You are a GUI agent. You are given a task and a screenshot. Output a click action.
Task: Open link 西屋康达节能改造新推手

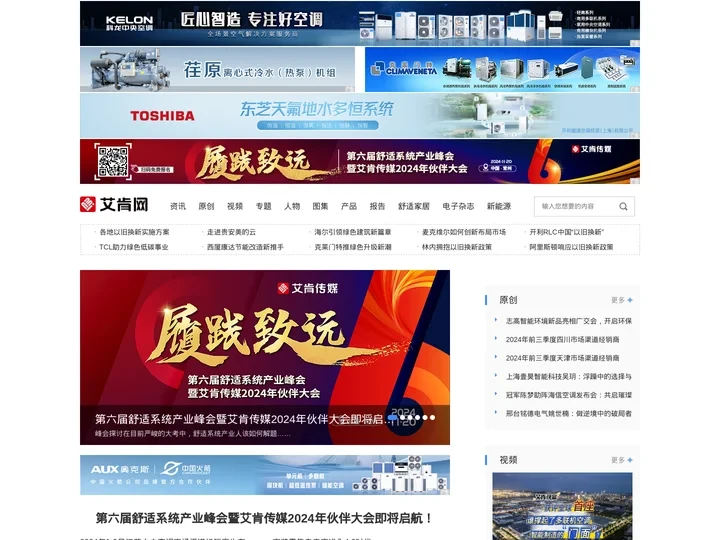[x=245, y=247]
